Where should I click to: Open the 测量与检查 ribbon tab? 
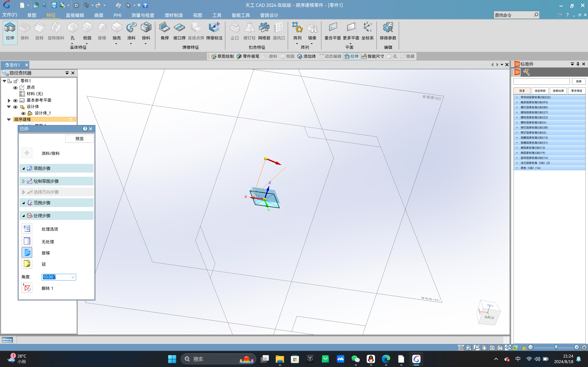[x=143, y=15]
